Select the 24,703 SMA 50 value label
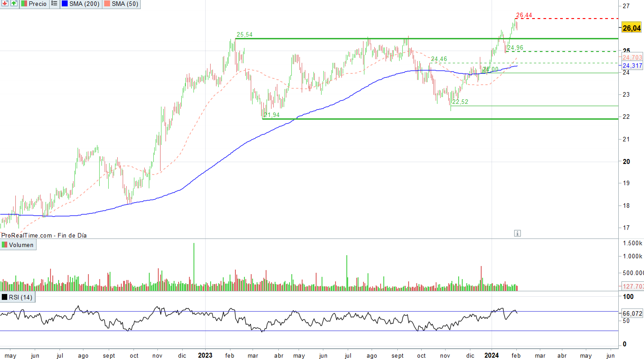This screenshot has height=359, width=644. (x=632, y=57)
